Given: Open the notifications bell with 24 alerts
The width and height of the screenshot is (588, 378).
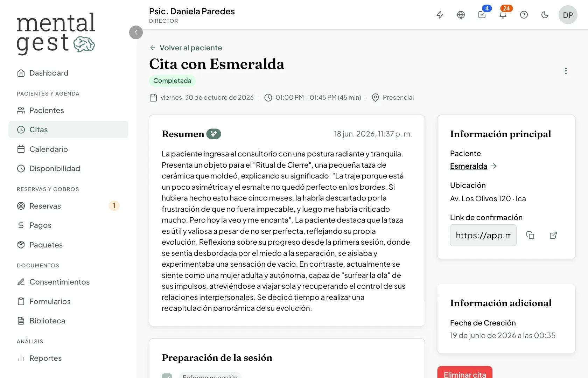Looking at the screenshot, I should click(x=503, y=15).
